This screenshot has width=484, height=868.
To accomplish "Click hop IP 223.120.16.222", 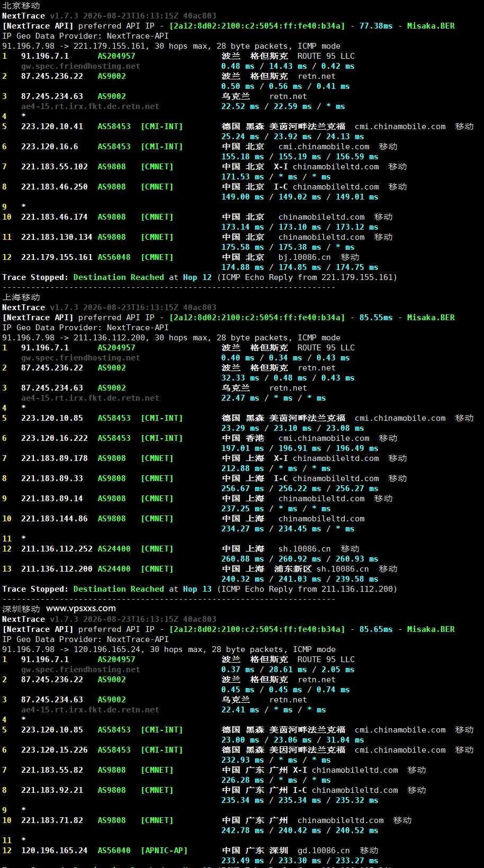I will [55, 438].
